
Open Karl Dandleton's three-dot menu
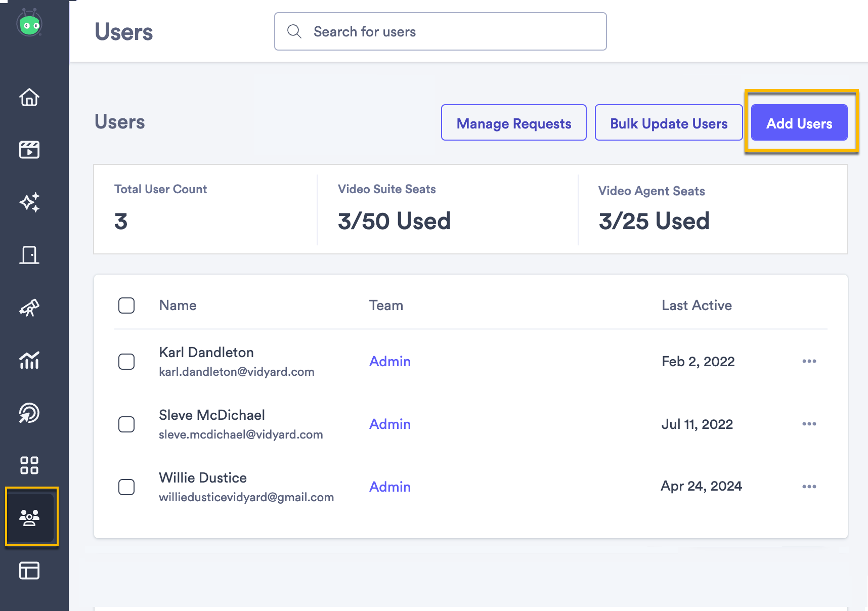click(809, 361)
